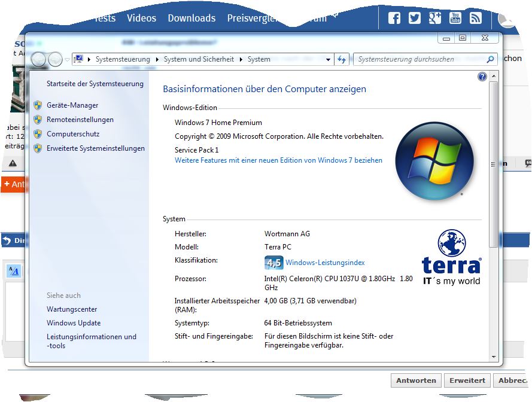Click the computer icon in the address bar
Screen dimensions: 532x402
(79, 59)
